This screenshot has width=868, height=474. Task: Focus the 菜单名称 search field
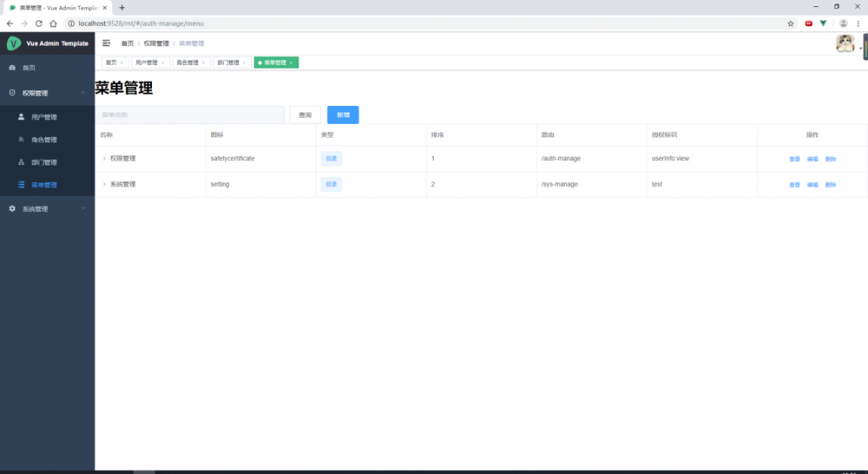[190, 115]
